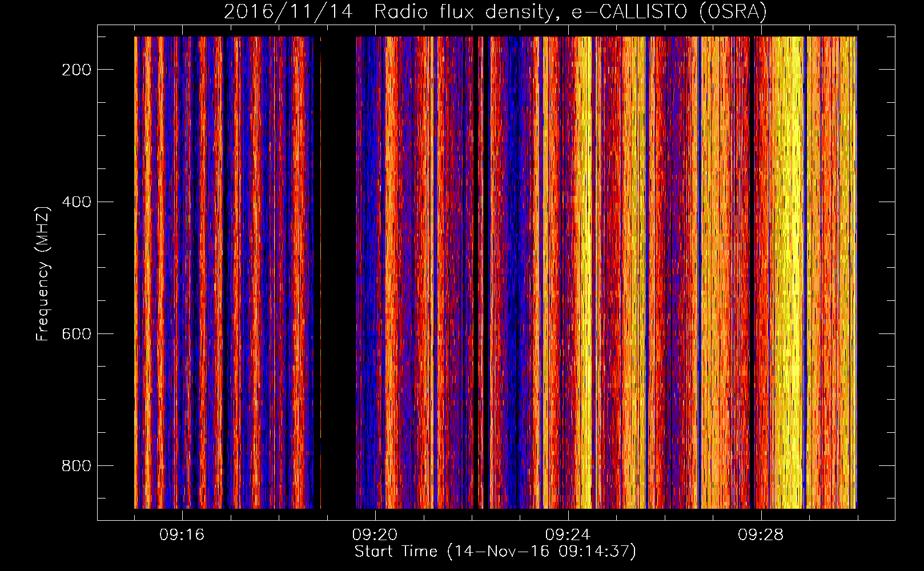
Task: Click the 09:16 time tick label
Action: pos(182,535)
